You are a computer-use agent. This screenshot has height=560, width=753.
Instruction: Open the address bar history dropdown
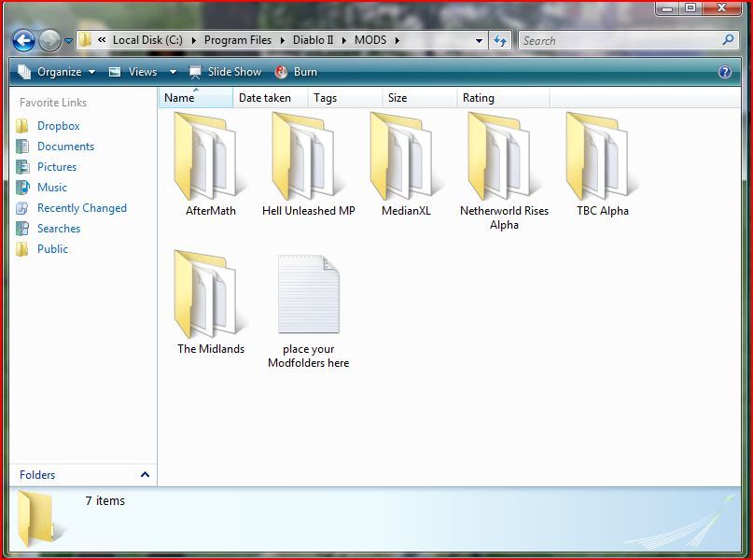pyautogui.click(x=479, y=41)
